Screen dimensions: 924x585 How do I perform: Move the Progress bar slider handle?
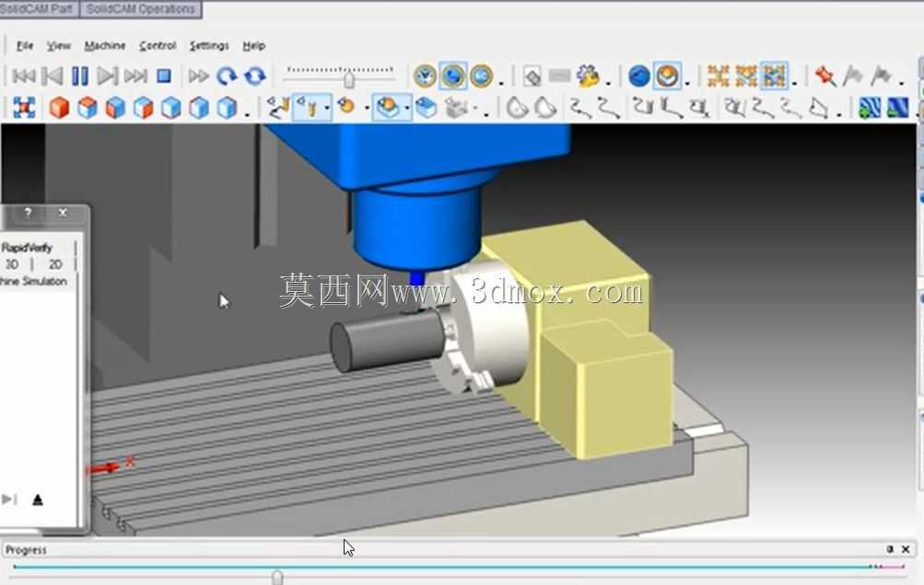click(x=277, y=578)
